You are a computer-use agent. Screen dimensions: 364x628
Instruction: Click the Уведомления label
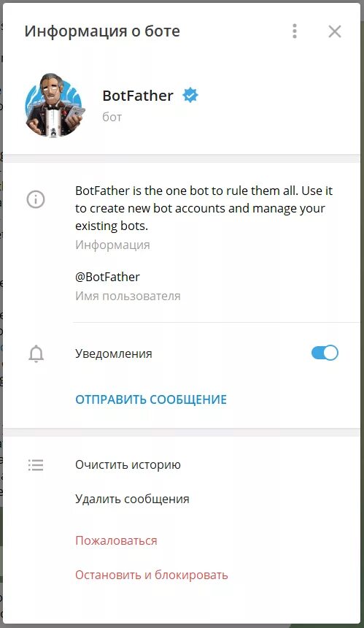114,353
